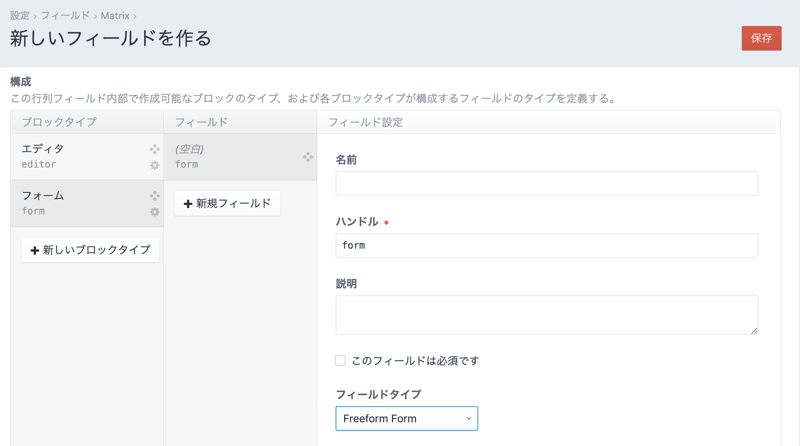Click into the 名前 text input
Image resolution: width=800 pixels, height=446 pixels.
coord(546,183)
